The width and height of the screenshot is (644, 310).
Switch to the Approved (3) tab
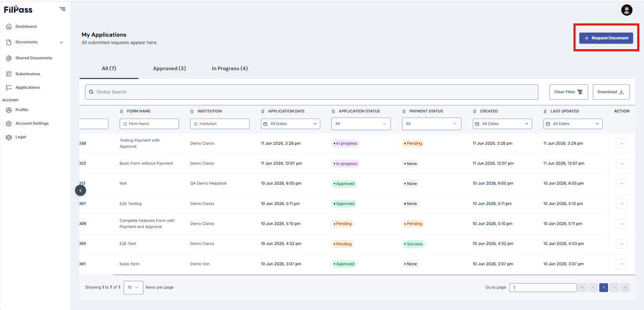[170, 69]
